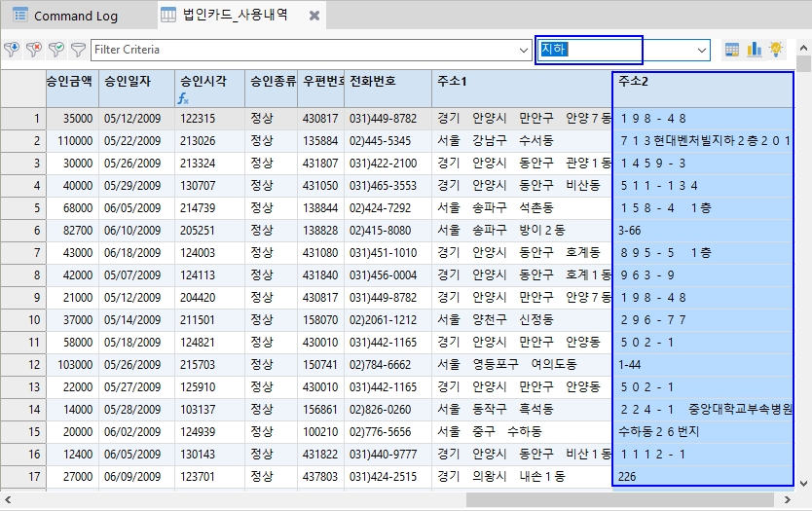Open the table view icon
This screenshot has width=812, height=511.
pos(732,50)
